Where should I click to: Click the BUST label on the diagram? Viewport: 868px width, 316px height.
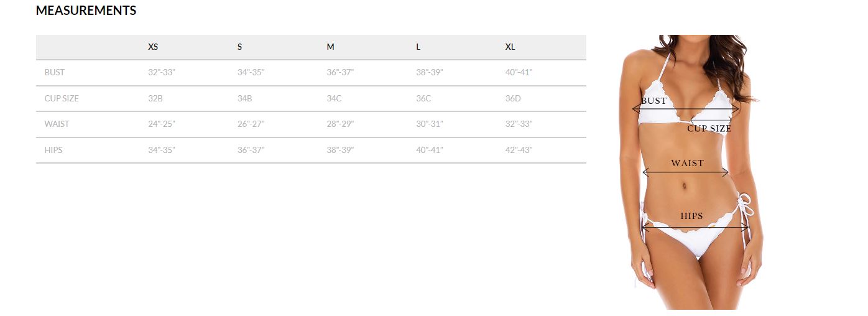tap(654, 101)
